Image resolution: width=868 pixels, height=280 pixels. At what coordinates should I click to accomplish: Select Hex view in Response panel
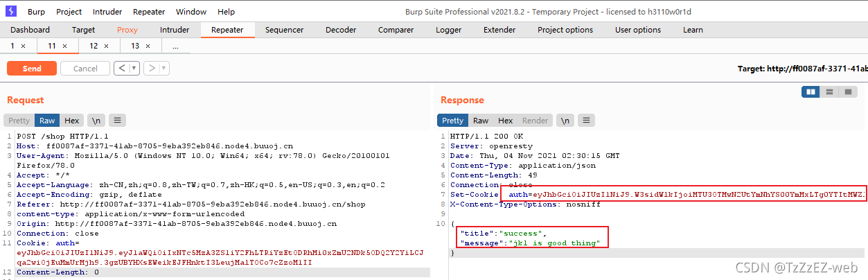point(506,121)
